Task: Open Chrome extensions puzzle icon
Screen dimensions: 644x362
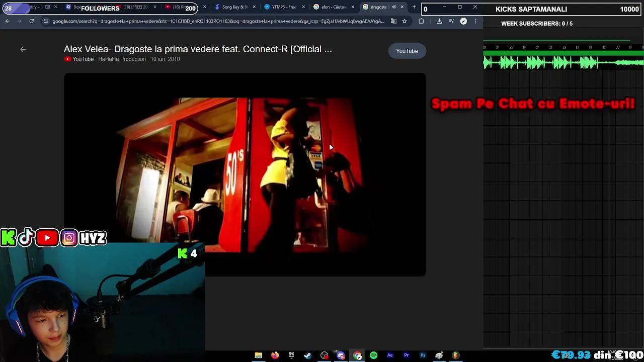Action: [x=422, y=21]
